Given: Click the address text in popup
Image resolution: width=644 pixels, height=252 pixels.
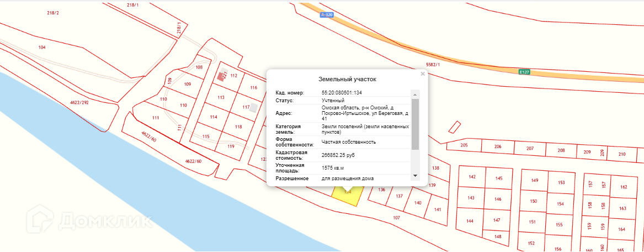Looking at the screenshot, I should 364,113.
